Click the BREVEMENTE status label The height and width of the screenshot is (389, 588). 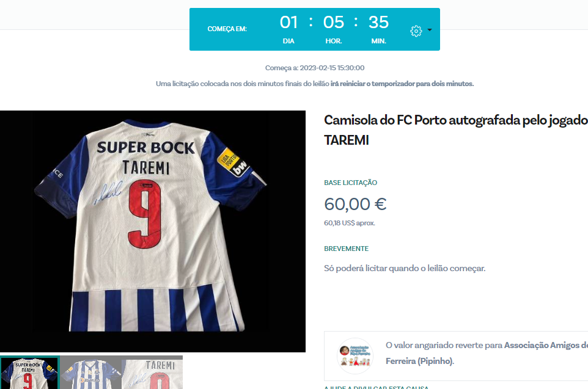click(x=346, y=249)
